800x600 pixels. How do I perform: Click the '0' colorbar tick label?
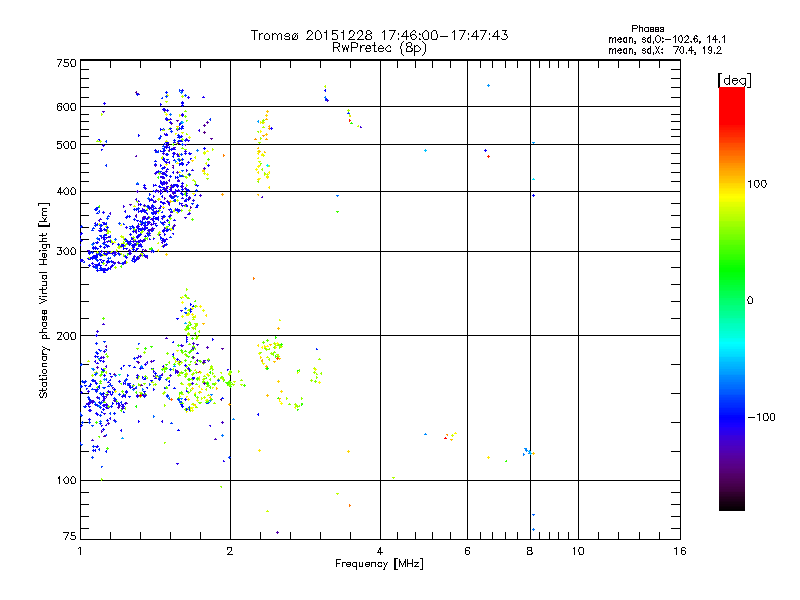(750, 301)
